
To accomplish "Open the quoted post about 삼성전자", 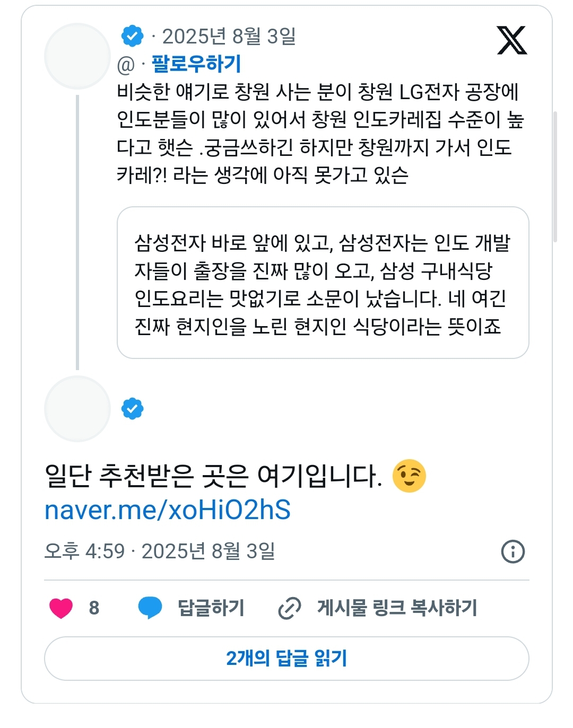I will [323, 283].
